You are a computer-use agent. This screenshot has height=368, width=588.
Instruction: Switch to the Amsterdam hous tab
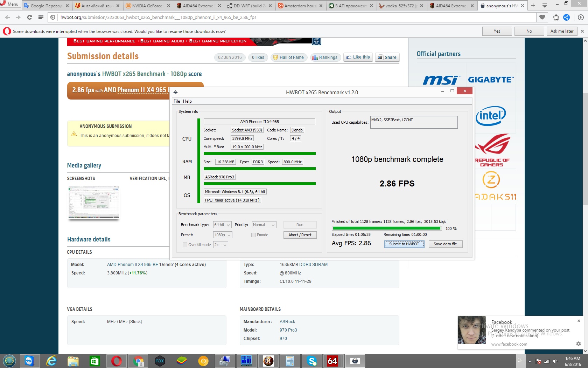299,6
